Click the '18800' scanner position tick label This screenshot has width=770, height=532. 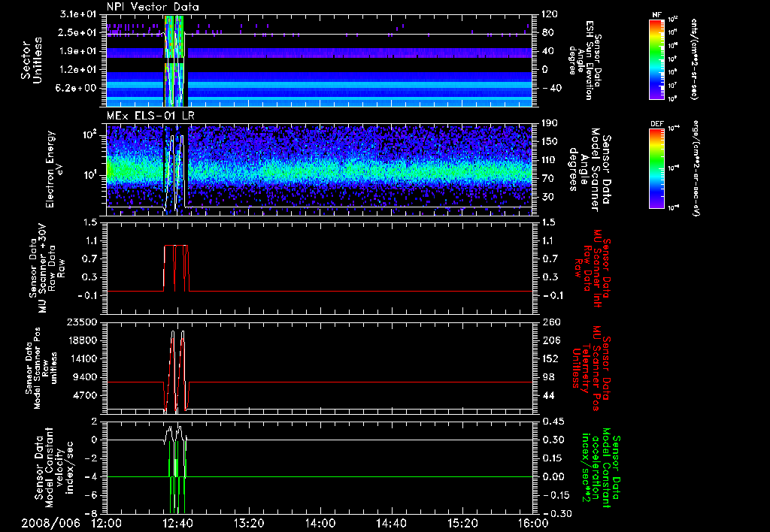83,340
